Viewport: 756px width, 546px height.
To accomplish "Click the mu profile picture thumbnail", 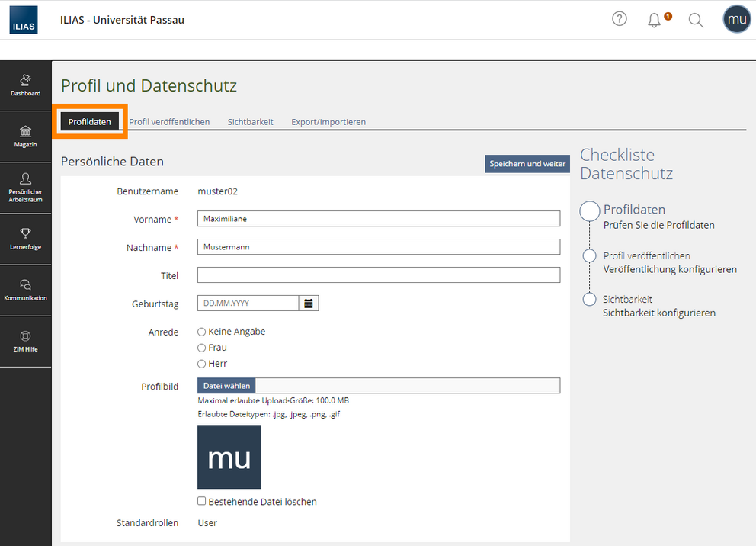I will (229, 457).
